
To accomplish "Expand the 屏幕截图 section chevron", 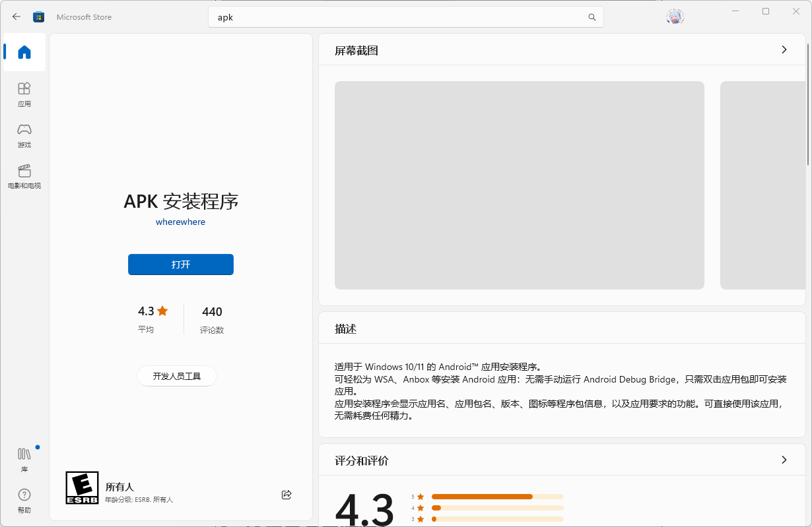I will tap(784, 50).
